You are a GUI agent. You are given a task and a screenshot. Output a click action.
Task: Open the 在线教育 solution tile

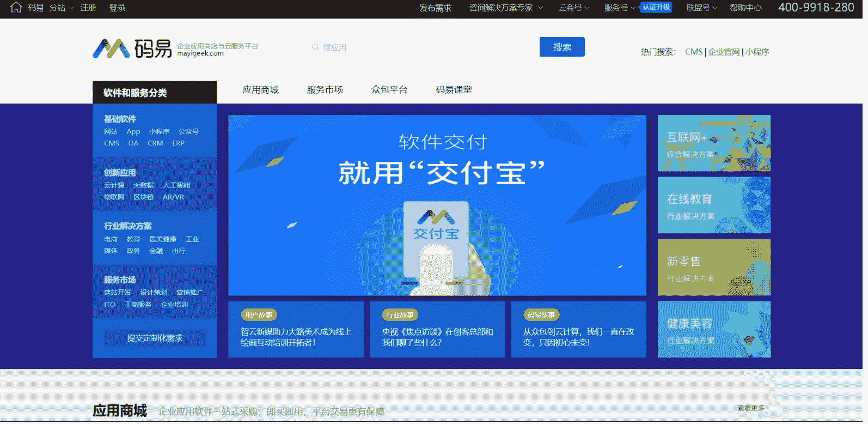(713, 205)
